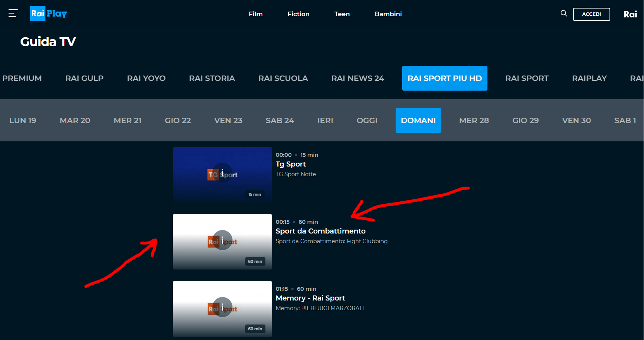Select the RAI STORIA channel
The image size is (644, 340).
(212, 78)
